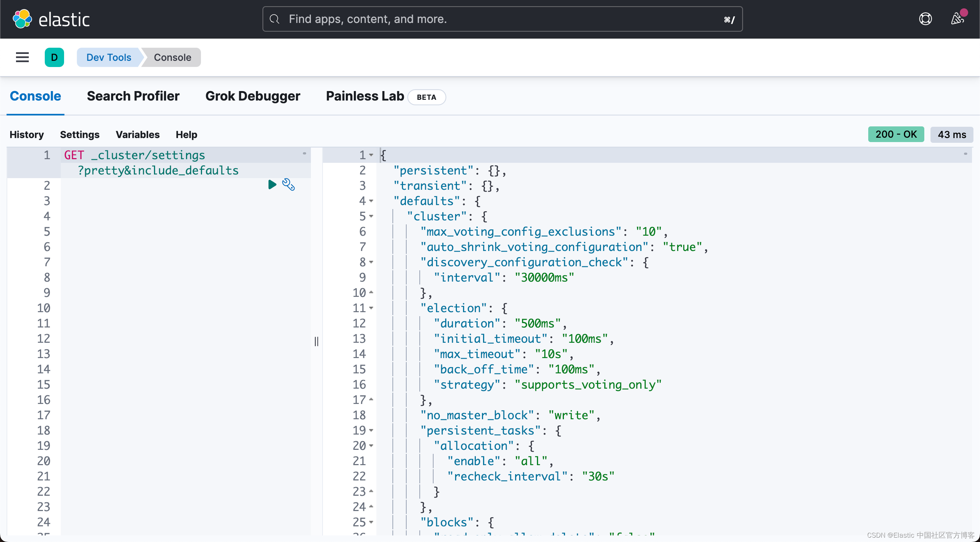Fold "persistent_tasks" block at line 19

click(371, 431)
